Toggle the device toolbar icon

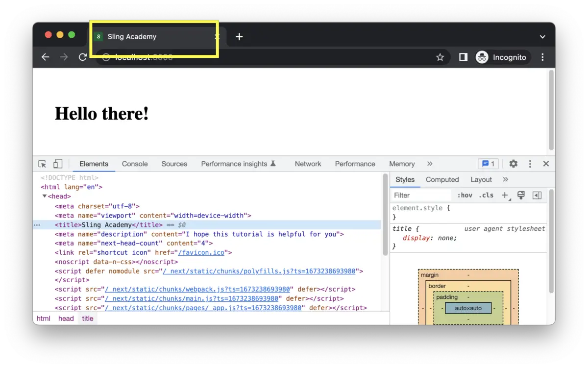click(58, 164)
